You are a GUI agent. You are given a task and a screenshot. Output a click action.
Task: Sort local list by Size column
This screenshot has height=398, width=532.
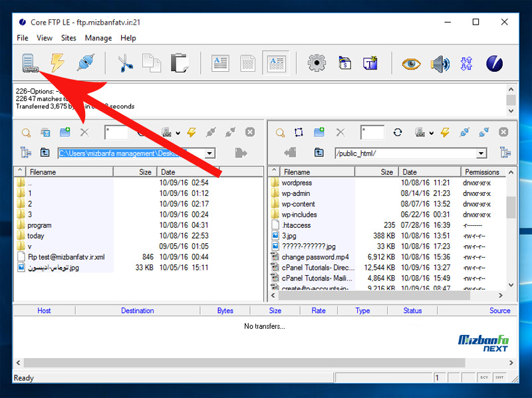pyautogui.click(x=135, y=172)
